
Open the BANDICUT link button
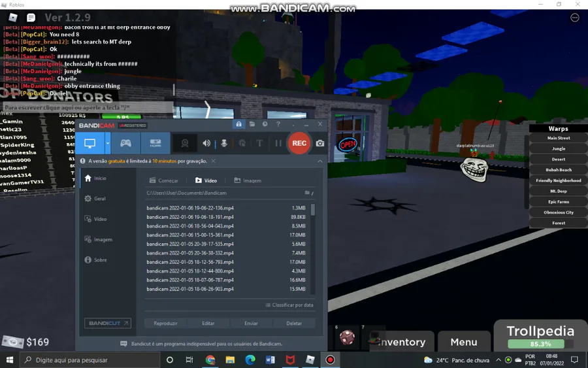pos(108,323)
